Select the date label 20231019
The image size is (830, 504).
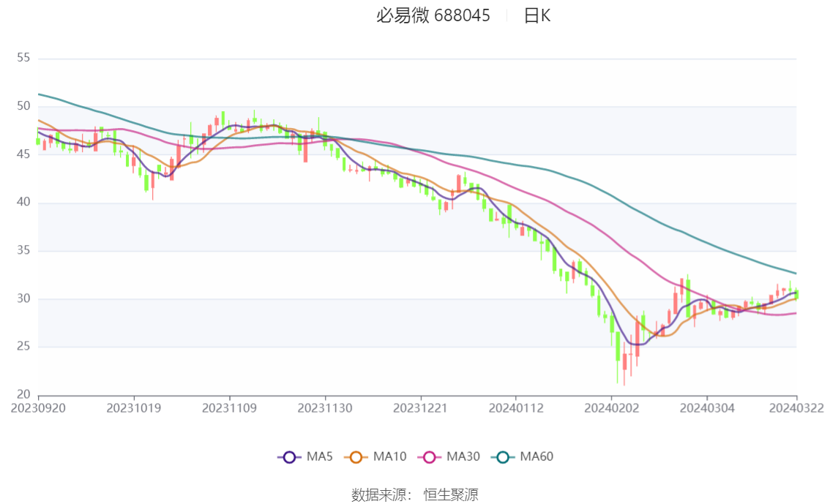tap(134, 408)
